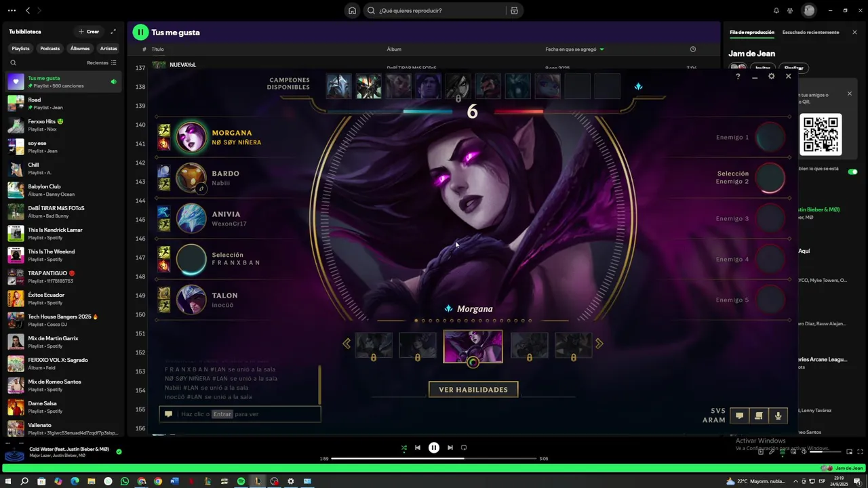This screenshot has width=868, height=488.
Task: Select the highlighted Morgana skin thumbnail
Action: tap(473, 346)
